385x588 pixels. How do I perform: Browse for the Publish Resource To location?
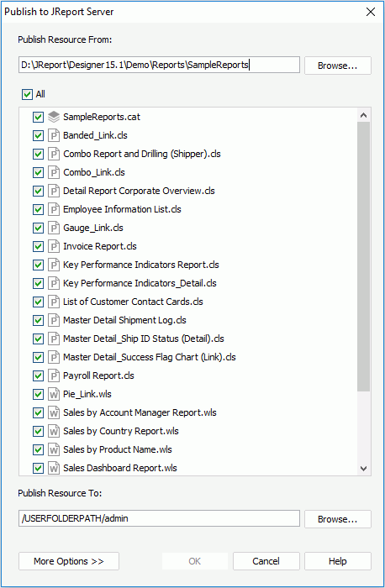(338, 519)
